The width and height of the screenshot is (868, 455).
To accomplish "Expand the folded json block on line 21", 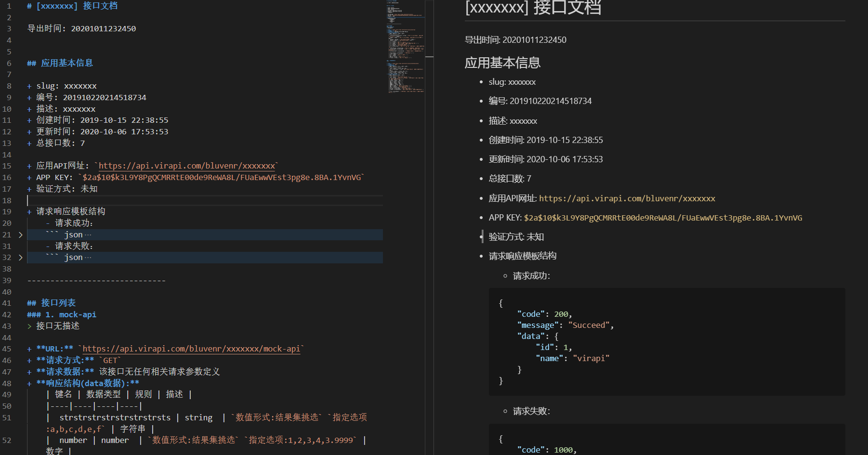I will (20, 235).
